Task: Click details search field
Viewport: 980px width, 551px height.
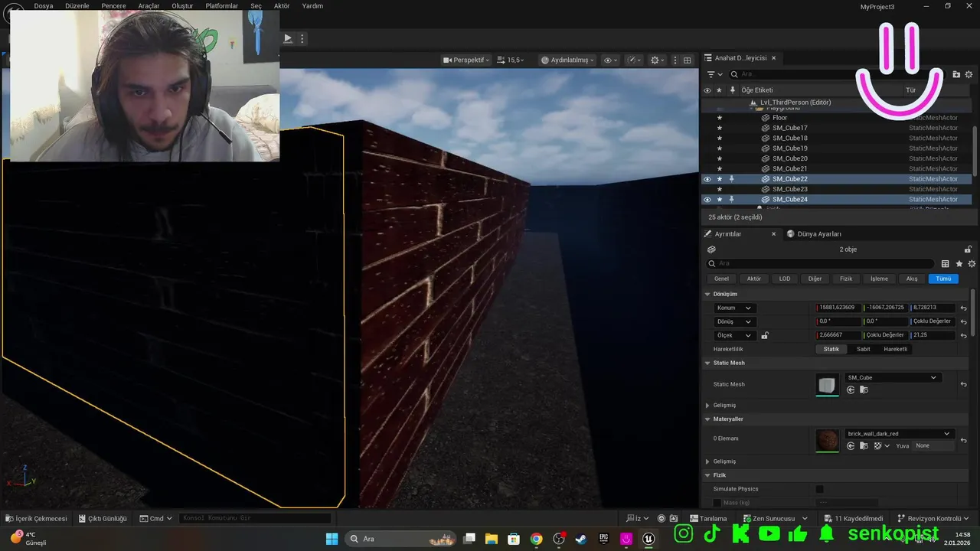Action: coord(819,263)
